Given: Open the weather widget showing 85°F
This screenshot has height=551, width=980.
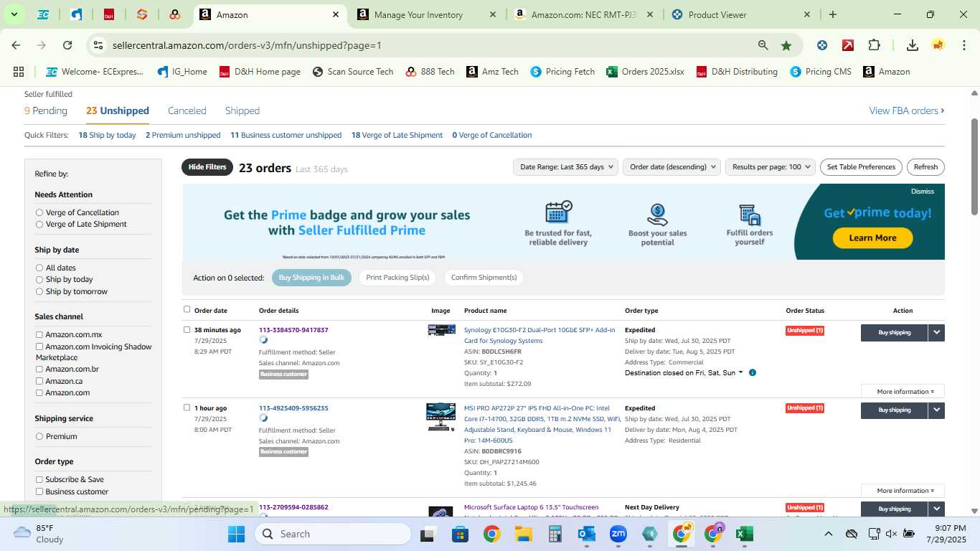Looking at the screenshot, I should [39, 534].
